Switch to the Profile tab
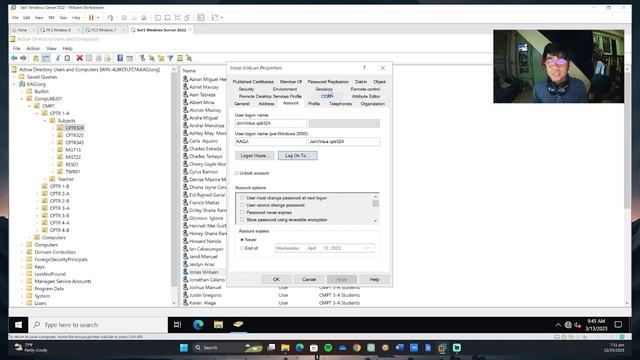 313,104
